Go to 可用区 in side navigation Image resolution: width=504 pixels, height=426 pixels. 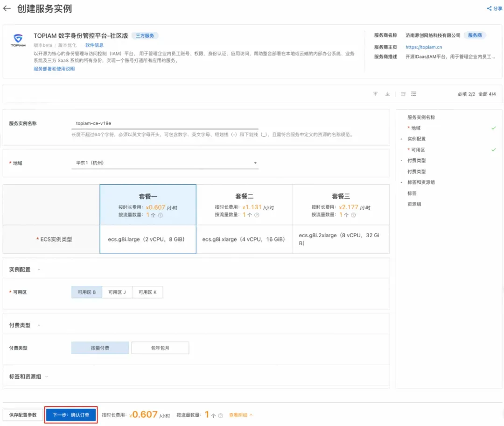418,149
